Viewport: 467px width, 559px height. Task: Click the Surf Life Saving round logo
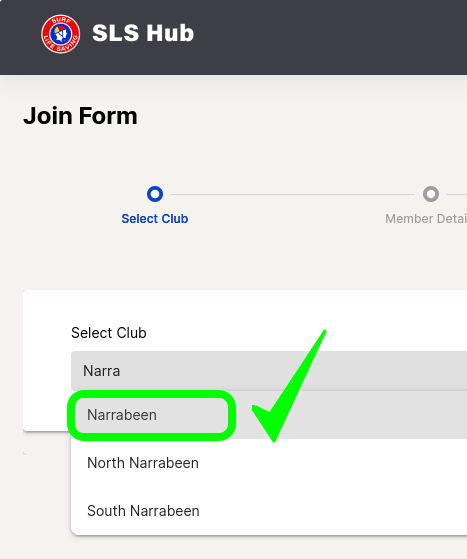click(x=61, y=34)
